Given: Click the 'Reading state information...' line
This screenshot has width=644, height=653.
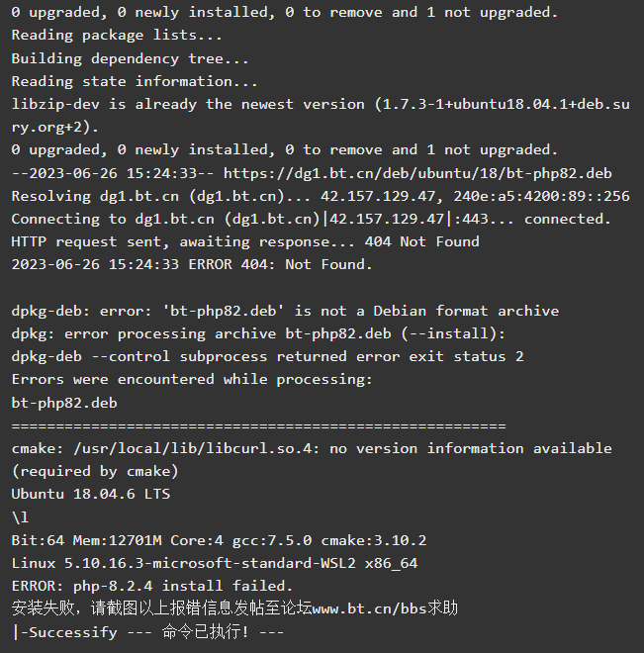Looking at the screenshot, I should [135, 81].
